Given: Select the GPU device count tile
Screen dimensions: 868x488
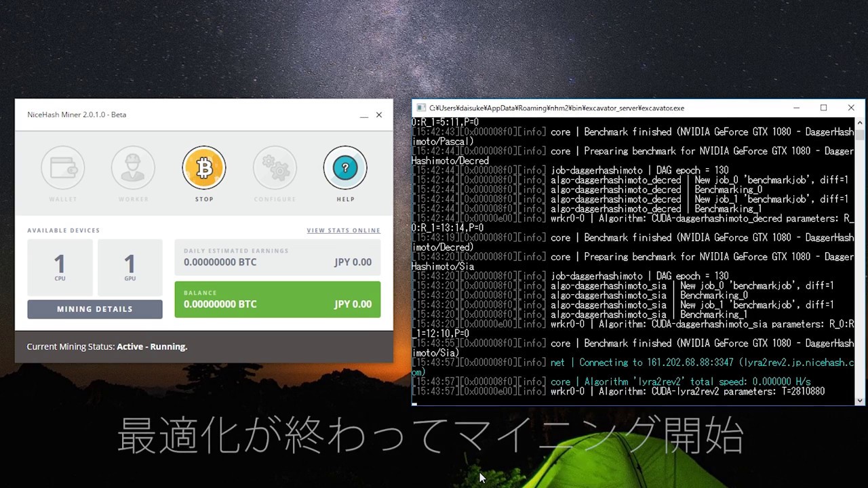Looking at the screenshot, I should pos(130,267).
